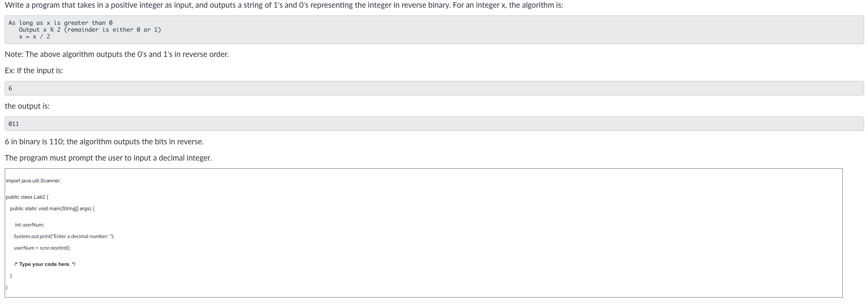
Task: Click the example input box containing 6
Action: (434, 88)
